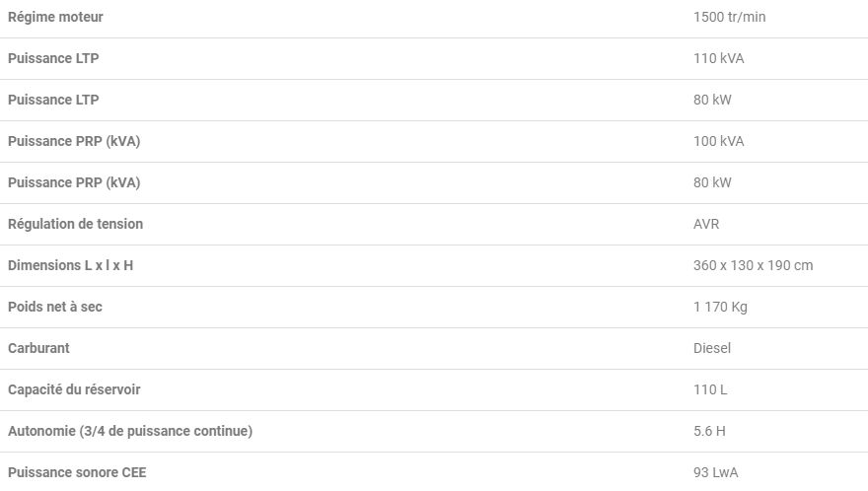Click the Régime moteur row label
868x491 pixels.
pos(55,17)
